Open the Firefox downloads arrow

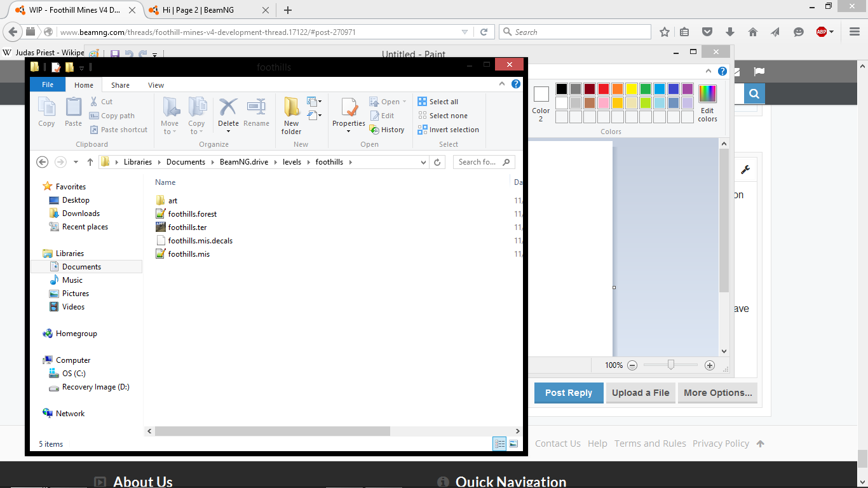point(729,32)
